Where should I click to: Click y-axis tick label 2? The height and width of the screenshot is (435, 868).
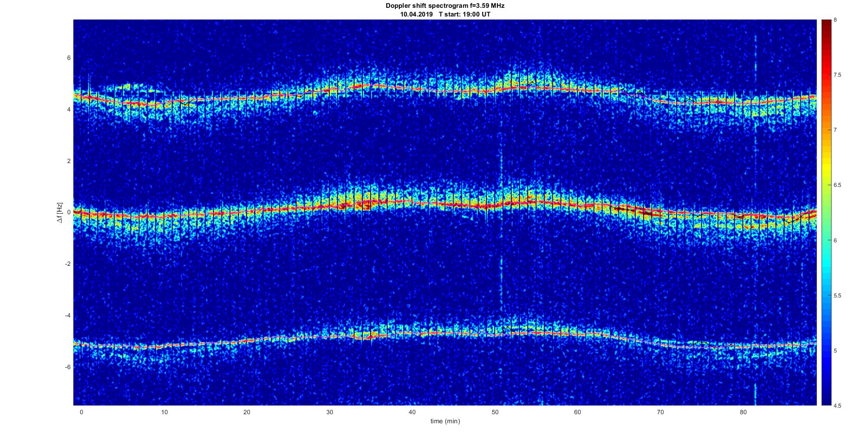tap(69, 161)
